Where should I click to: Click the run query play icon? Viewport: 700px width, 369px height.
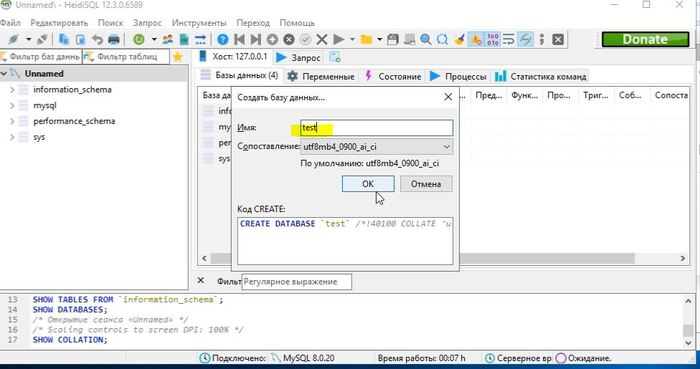[x=339, y=40]
